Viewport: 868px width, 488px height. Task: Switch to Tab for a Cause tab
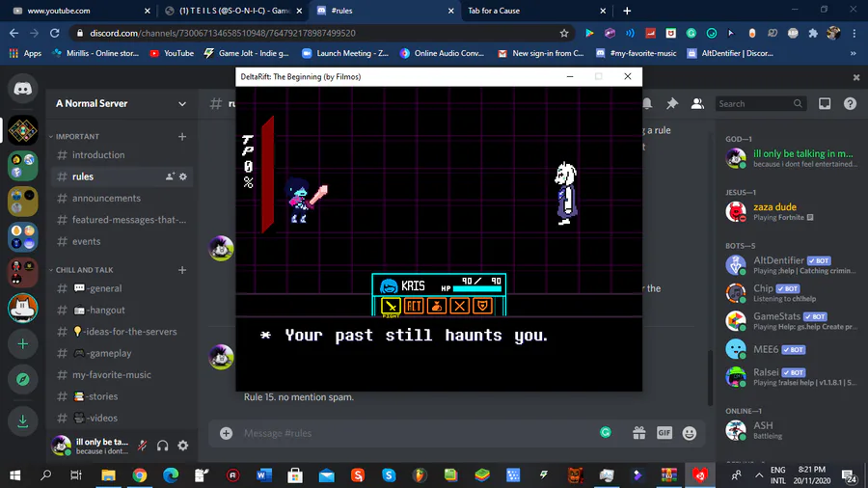point(534,11)
